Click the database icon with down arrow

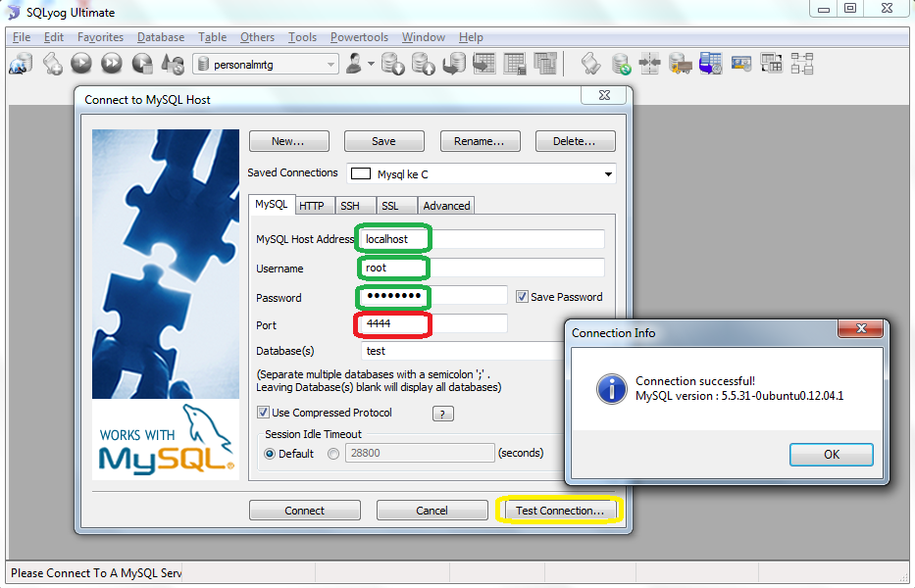pos(392,64)
